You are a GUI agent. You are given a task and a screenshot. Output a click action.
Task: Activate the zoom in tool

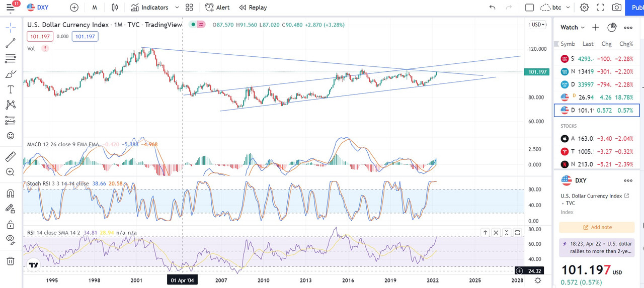coord(11,172)
